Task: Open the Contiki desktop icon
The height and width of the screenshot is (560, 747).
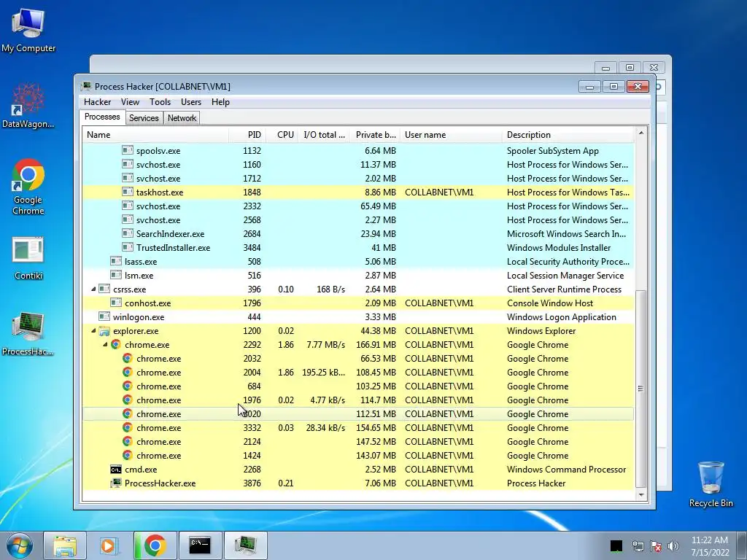Action: [28, 257]
